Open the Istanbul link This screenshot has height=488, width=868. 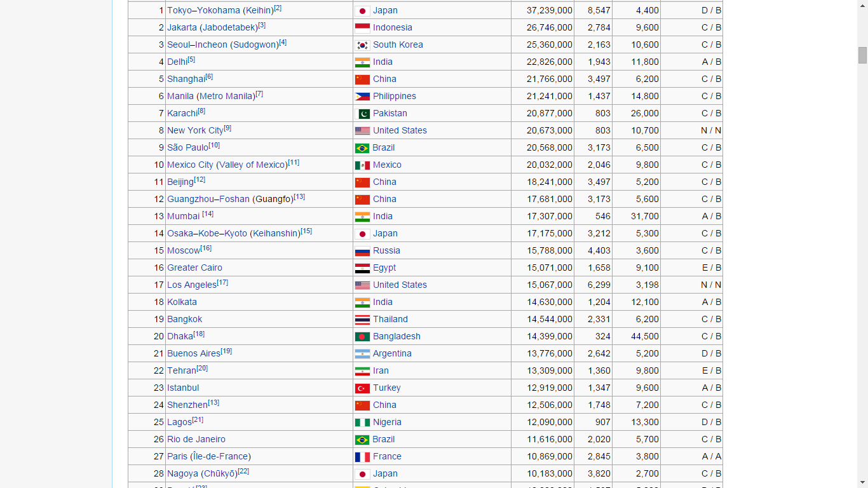click(x=183, y=388)
